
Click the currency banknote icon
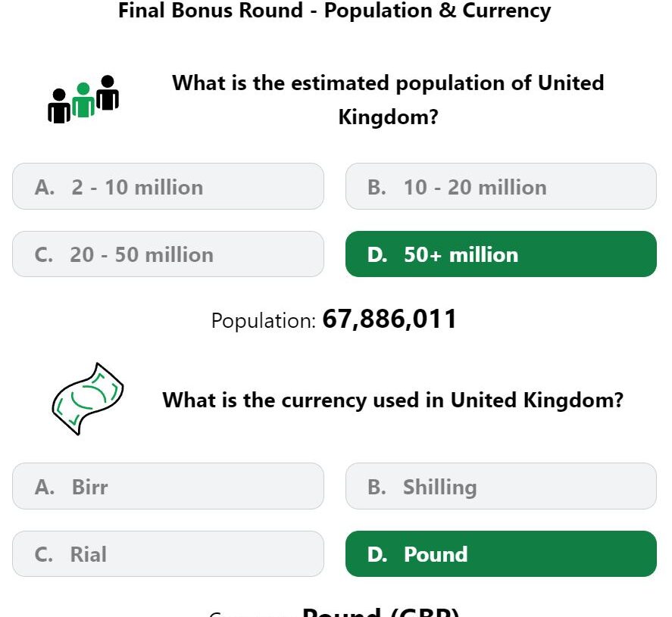click(x=87, y=399)
